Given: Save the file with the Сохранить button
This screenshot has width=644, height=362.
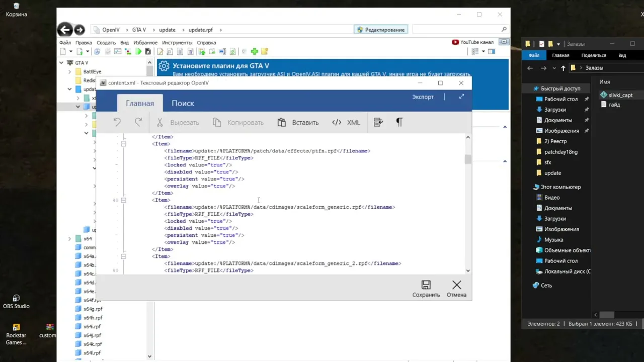Looking at the screenshot, I should [426, 289].
